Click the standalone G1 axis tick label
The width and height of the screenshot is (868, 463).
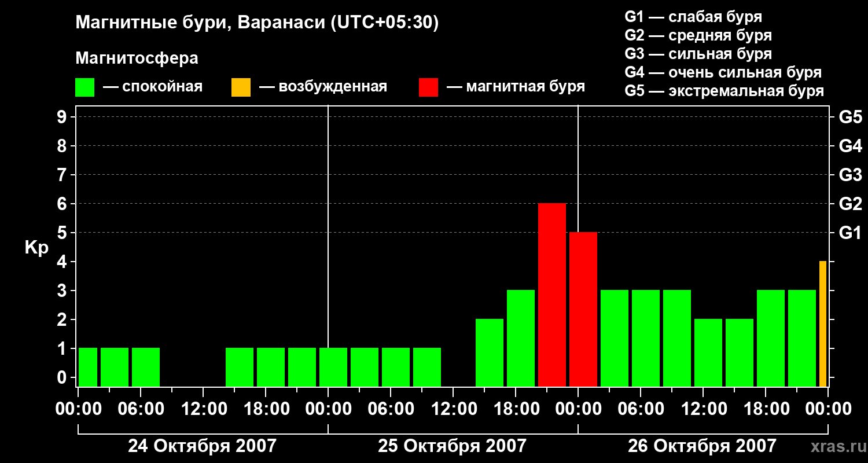coord(850,233)
